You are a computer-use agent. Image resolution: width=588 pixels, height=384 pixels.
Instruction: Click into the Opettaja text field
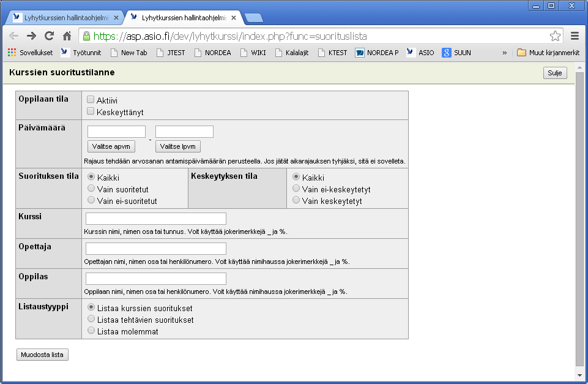point(155,249)
